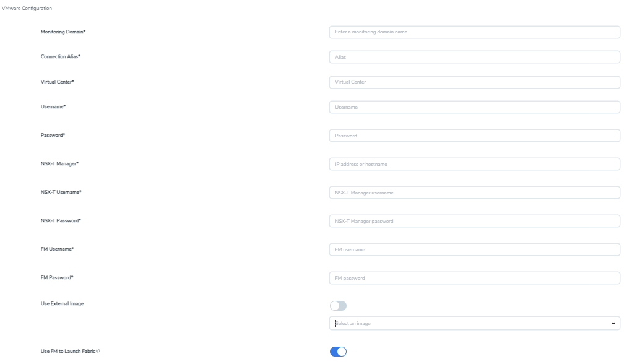
Task: Focus the FM password input field
Action: click(x=474, y=278)
